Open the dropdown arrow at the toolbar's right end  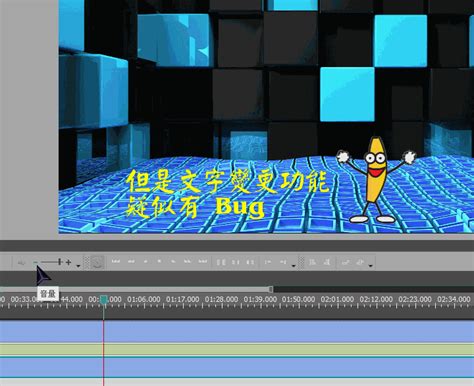[x=370, y=266]
